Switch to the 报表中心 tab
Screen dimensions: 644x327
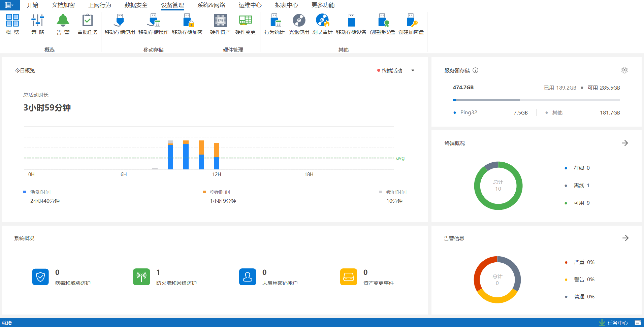(286, 5)
